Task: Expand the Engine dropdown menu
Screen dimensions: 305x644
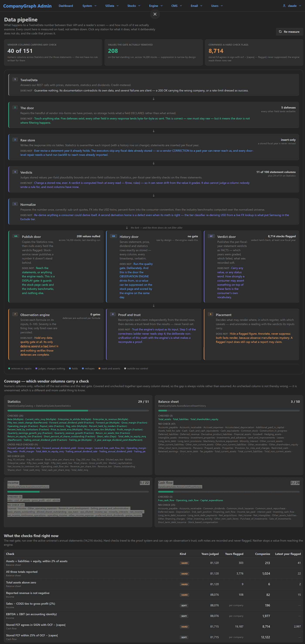Action: pos(156,6)
